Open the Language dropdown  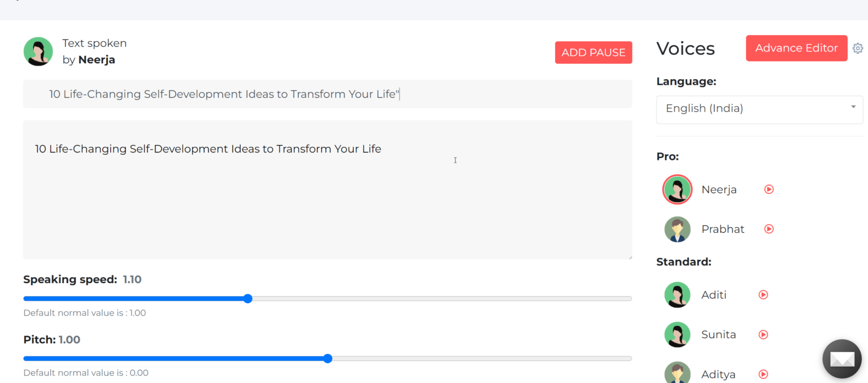[759, 108]
